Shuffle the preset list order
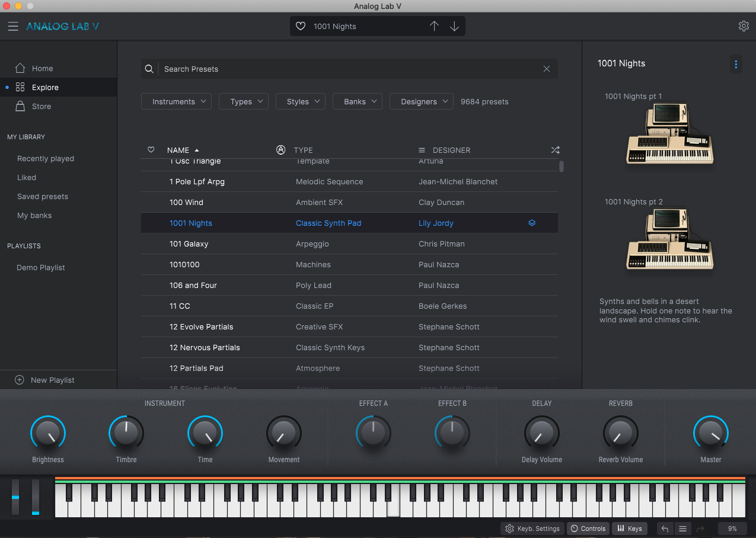756x538 pixels. [555, 150]
